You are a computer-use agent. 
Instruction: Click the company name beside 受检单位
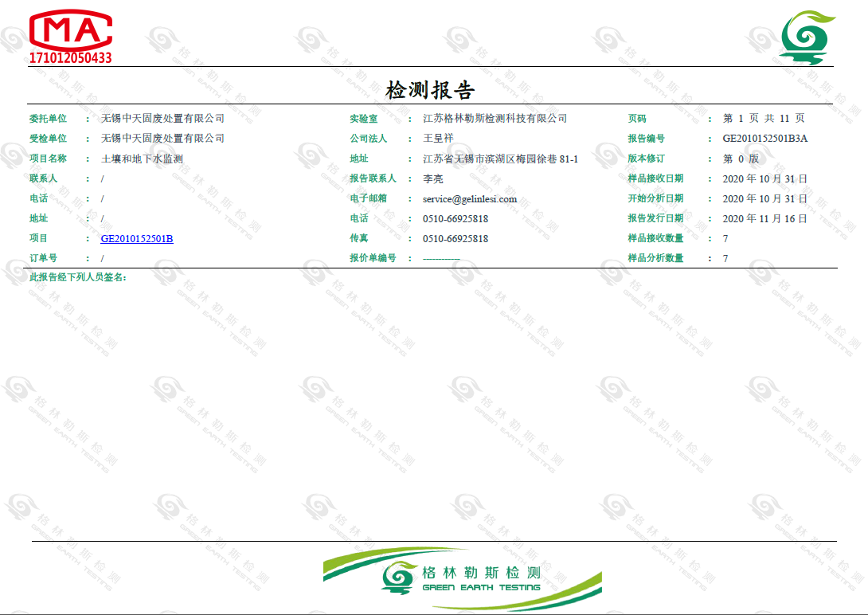click(x=162, y=139)
